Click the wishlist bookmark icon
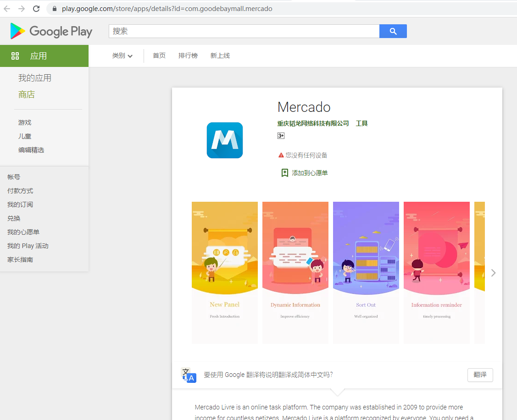Screen dimensions: 517x420 pyautogui.click(x=284, y=173)
